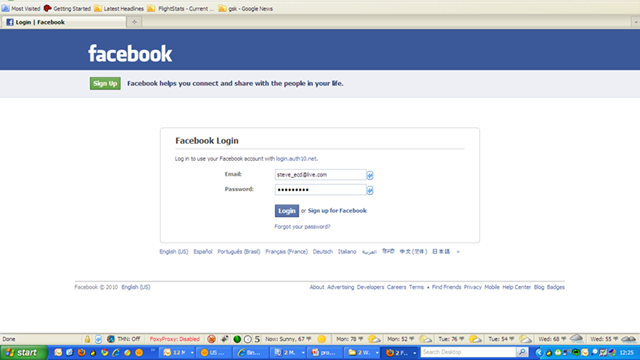Open the About footer link
The image size is (640, 360).
(x=317, y=287)
